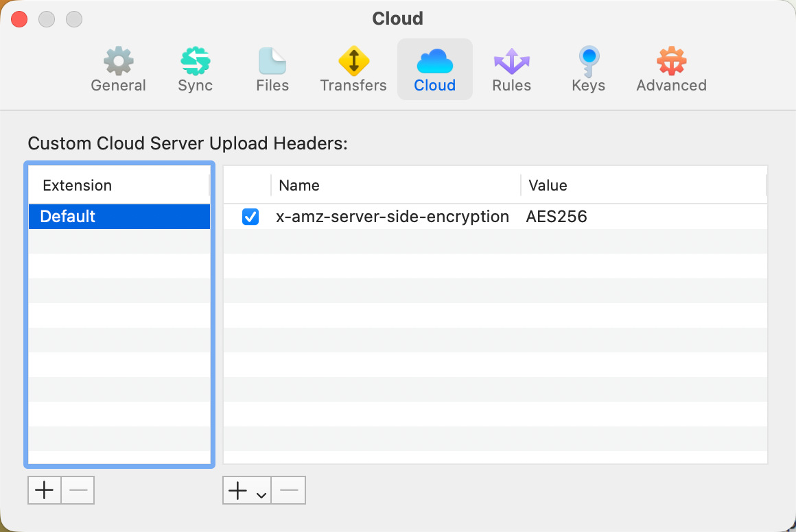Image resolution: width=796 pixels, height=532 pixels.
Task: Click the Name column header
Action: (x=395, y=185)
